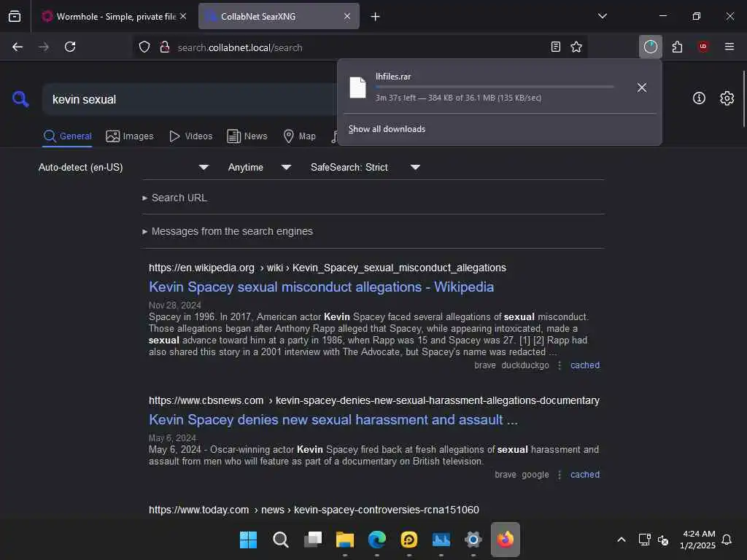Open the Anytime time range dropdown
This screenshot has width=747, height=560.
[x=260, y=167]
